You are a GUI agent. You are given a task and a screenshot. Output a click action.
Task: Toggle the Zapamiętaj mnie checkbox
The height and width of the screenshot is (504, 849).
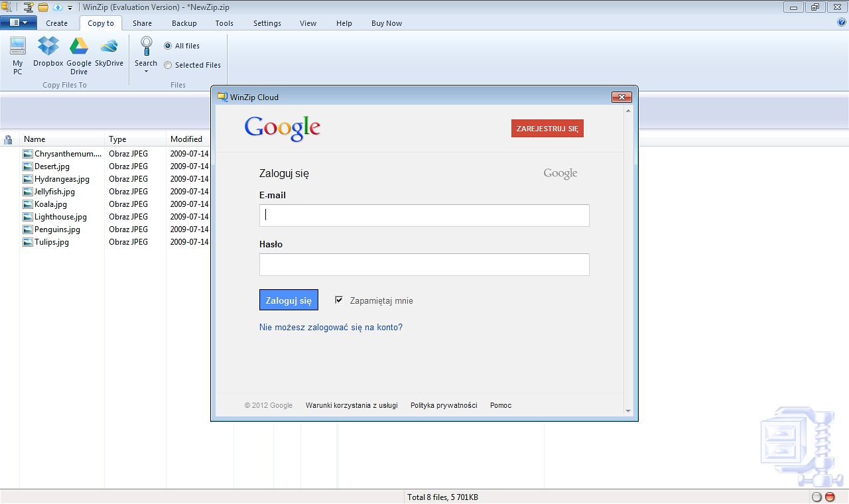(x=339, y=300)
